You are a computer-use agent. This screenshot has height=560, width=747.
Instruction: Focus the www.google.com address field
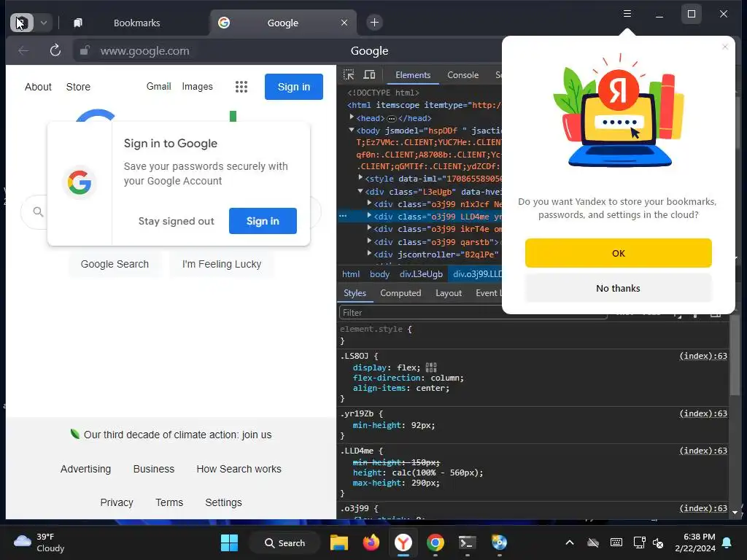click(x=145, y=51)
